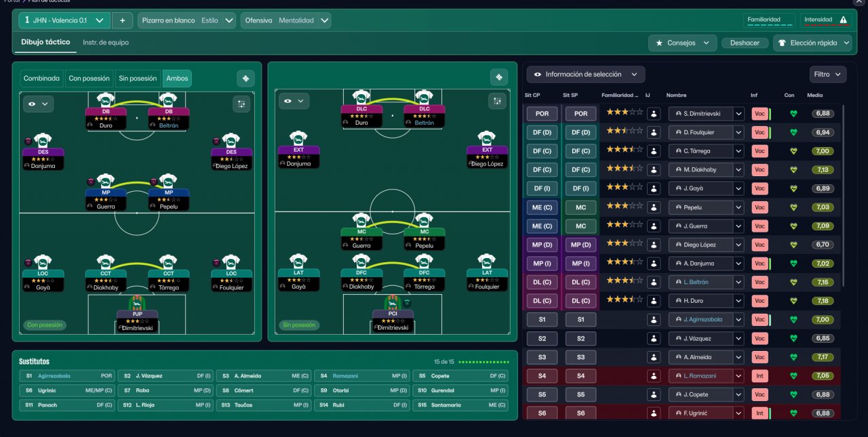The height and width of the screenshot is (437, 868).
Task: Click the role icon beside Gayà's LOC shirt
Action: coord(28,263)
